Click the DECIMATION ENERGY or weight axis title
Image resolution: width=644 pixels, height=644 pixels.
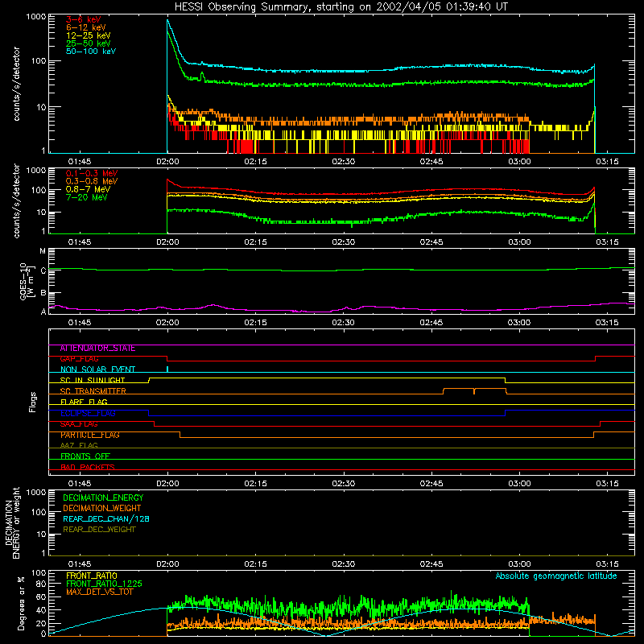[12, 522]
